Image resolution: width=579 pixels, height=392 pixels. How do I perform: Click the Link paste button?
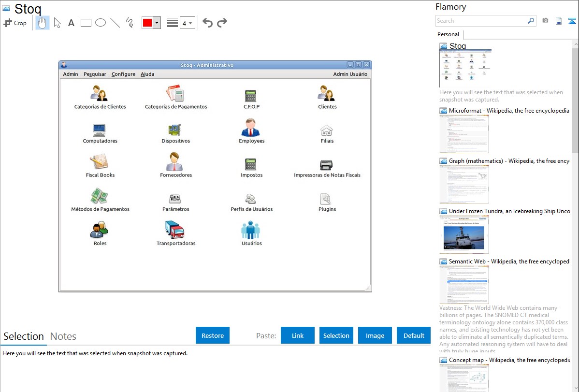pos(298,335)
